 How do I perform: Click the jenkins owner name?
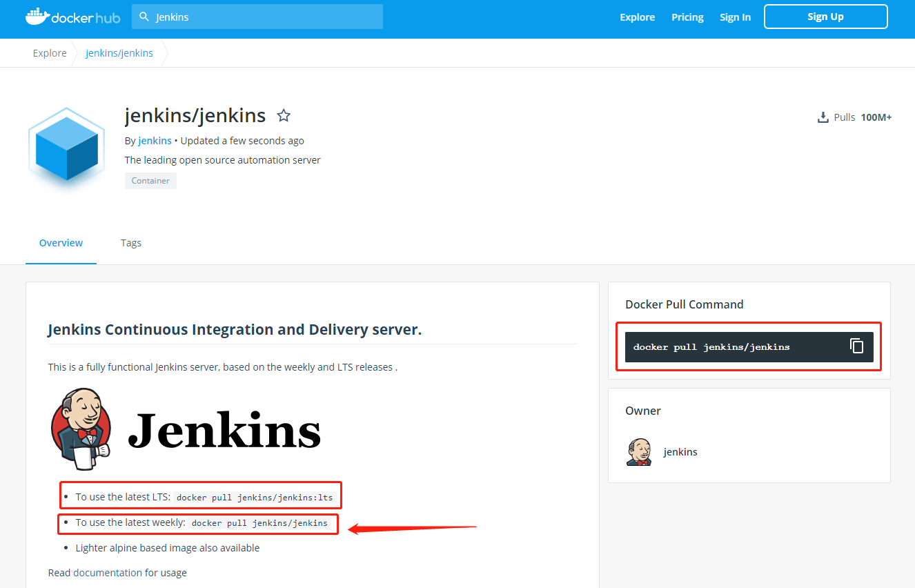coord(680,452)
